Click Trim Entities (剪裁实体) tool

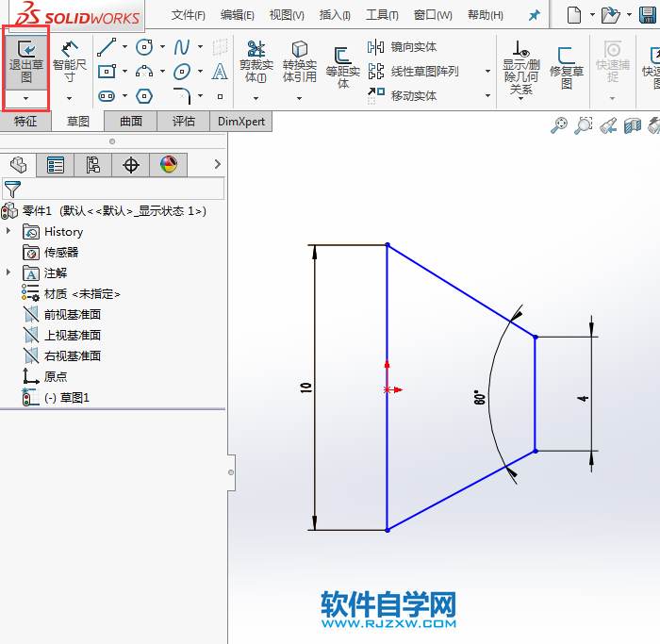(256, 61)
